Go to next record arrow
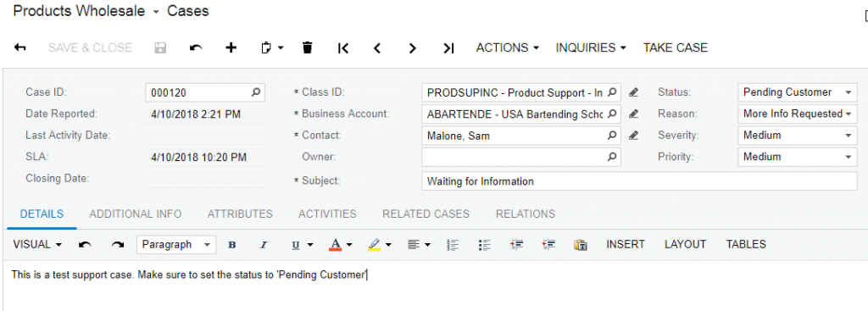The image size is (868, 311). tap(412, 48)
